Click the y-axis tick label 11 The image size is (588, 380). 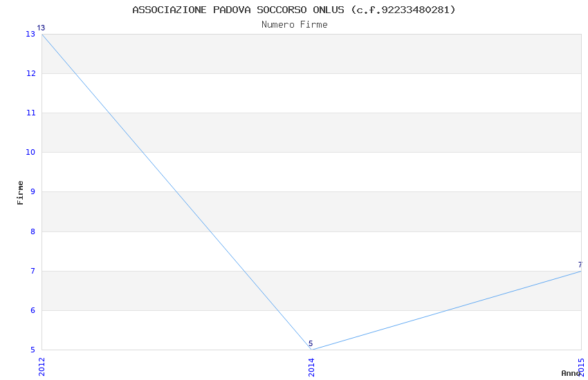pyautogui.click(x=30, y=113)
